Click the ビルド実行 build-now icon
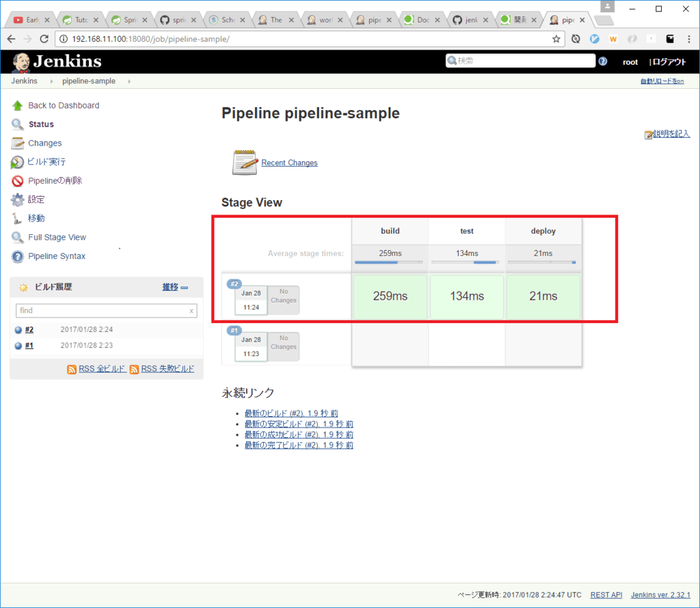Viewport: 700px width, 608px height. [17, 162]
